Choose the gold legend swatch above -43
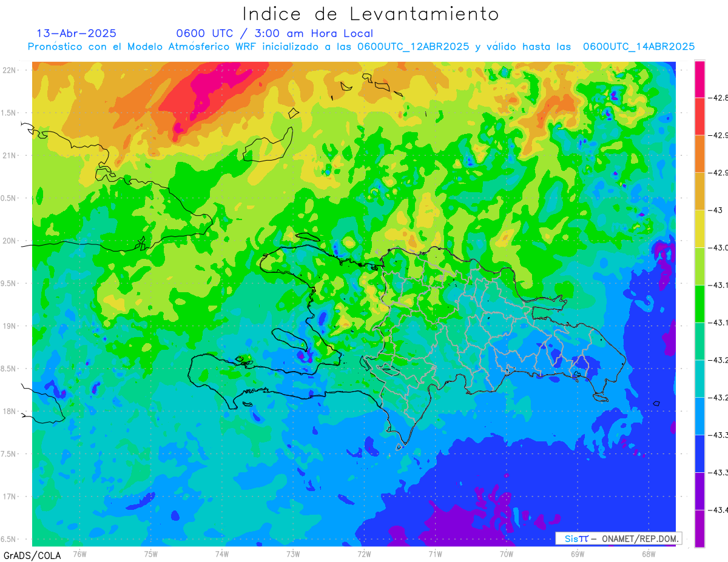728x562 pixels. 699,191
